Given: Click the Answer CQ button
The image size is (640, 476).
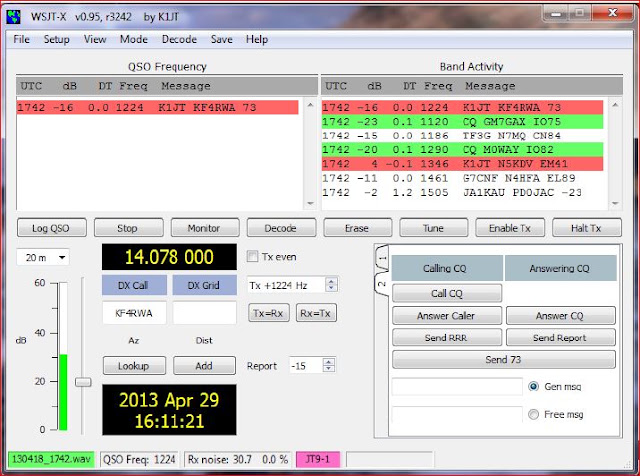Looking at the screenshot, I should tap(560, 316).
